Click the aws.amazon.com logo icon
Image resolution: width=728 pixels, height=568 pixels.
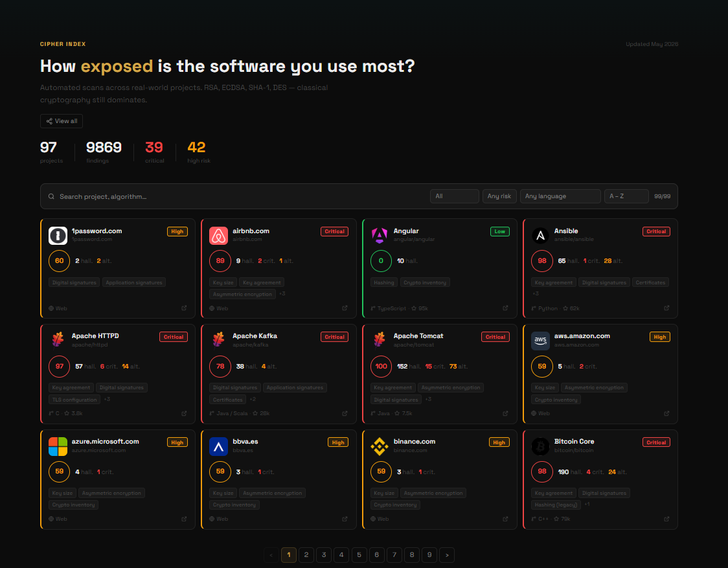[540, 341]
